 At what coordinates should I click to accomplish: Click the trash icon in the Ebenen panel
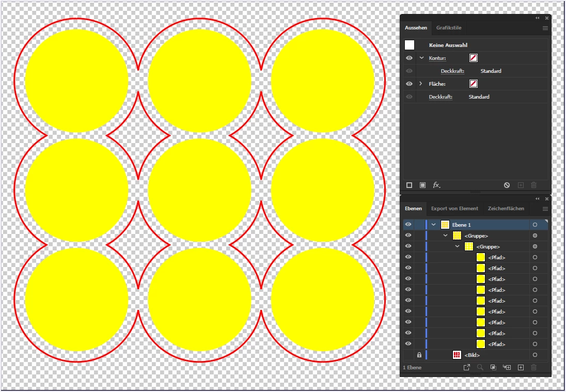click(x=534, y=367)
